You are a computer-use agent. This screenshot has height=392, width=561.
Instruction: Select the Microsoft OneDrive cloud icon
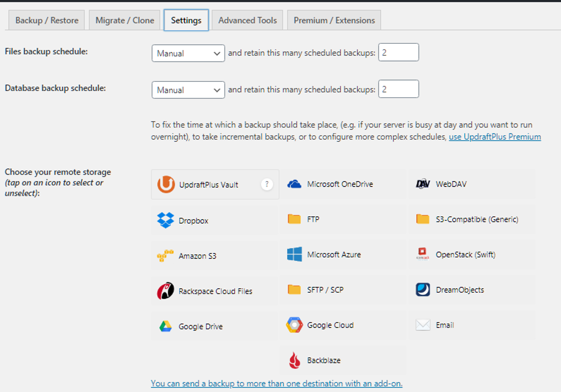coord(294,184)
